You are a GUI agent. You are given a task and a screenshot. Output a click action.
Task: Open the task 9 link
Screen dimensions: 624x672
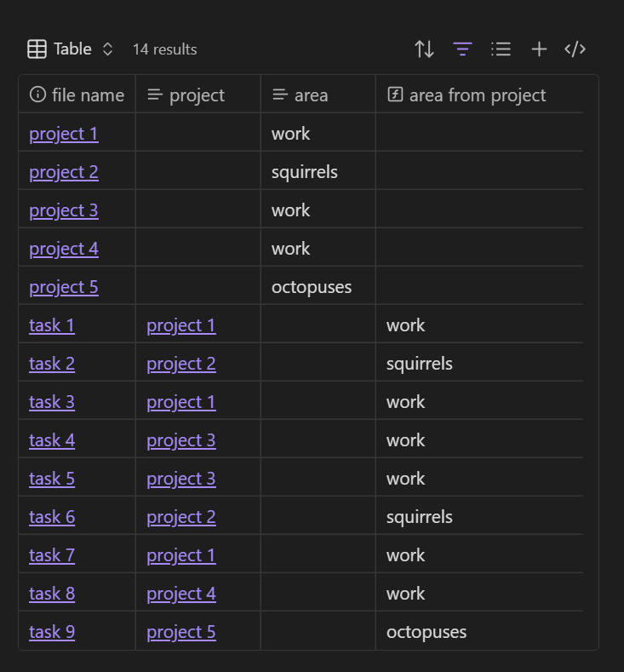click(x=52, y=632)
